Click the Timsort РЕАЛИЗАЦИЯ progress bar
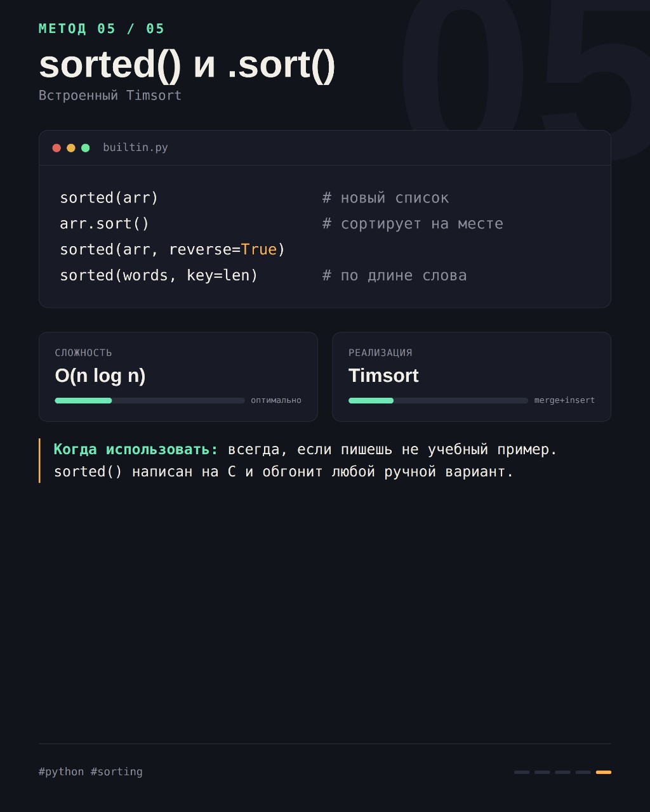 click(x=438, y=401)
